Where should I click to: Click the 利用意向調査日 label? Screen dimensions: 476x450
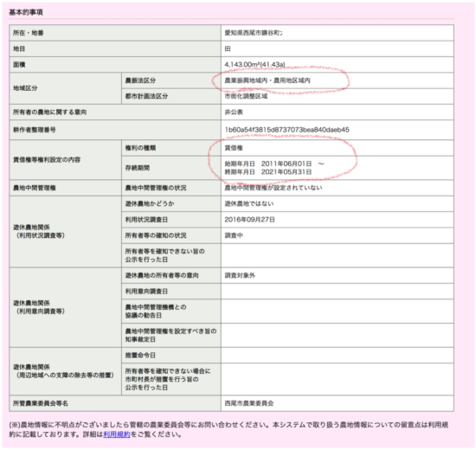(146, 291)
